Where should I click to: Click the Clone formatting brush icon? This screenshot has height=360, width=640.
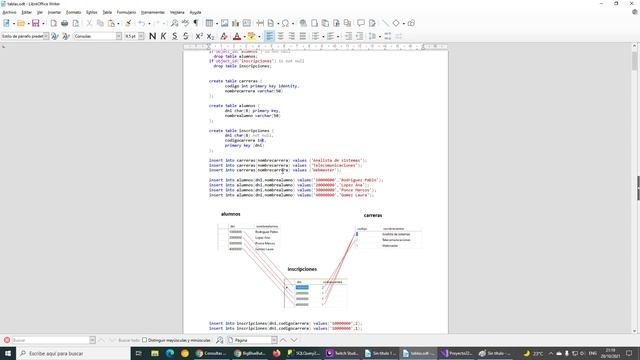pos(128,23)
